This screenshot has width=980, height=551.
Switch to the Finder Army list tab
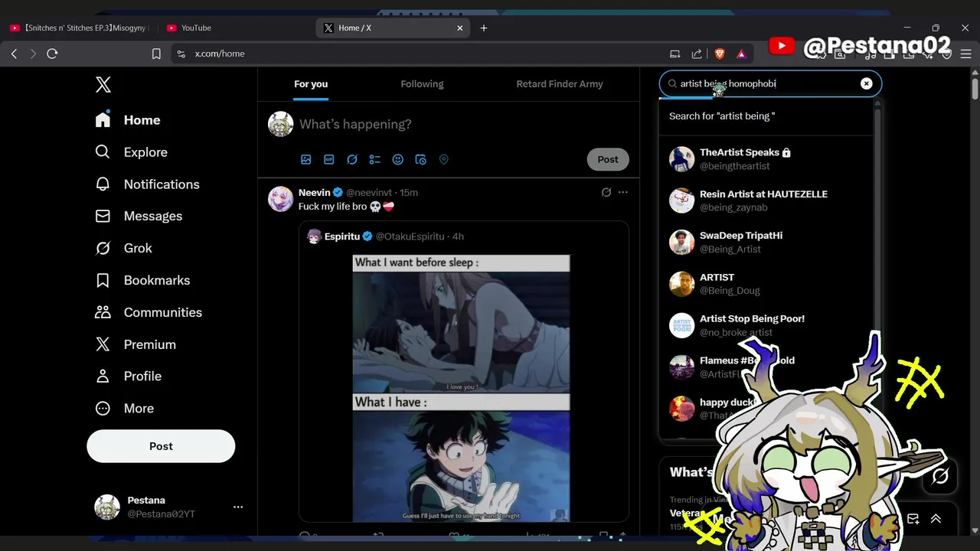click(560, 84)
